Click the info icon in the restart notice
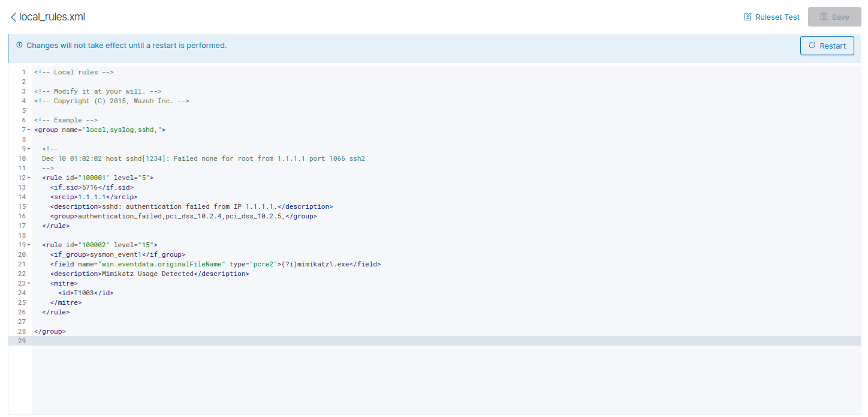The height and width of the screenshot is (417, 868). (19, 45)
